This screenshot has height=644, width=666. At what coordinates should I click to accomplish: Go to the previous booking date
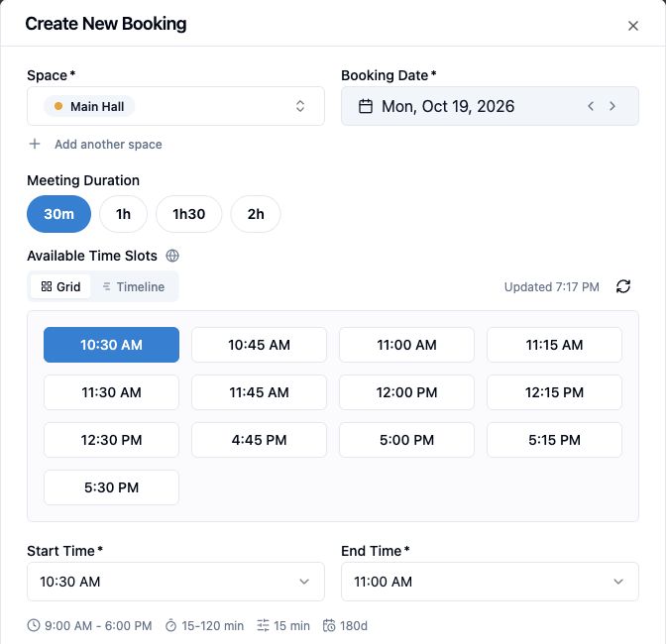tap(591, 106)
